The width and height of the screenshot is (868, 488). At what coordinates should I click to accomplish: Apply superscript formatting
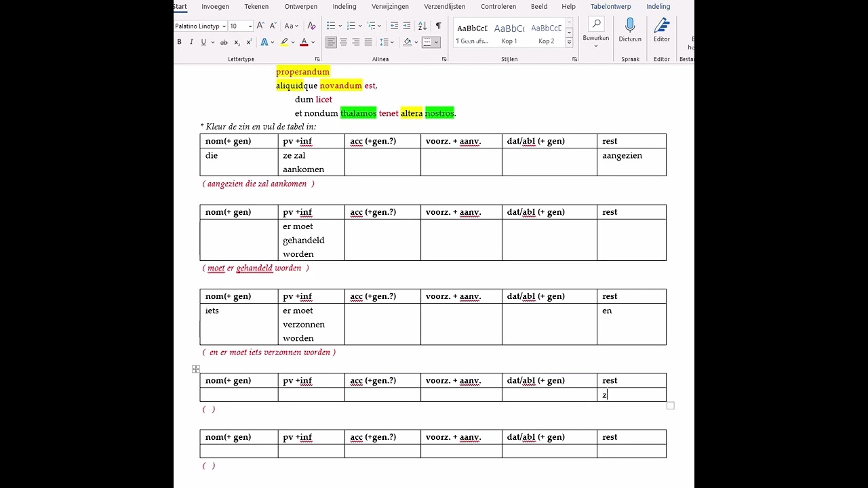(249, 42)
